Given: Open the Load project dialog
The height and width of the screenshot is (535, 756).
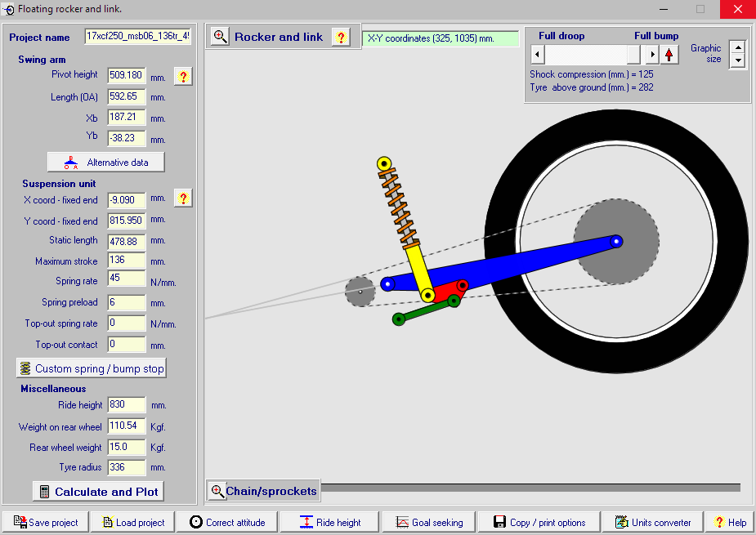Looking at the screenshot, I should pyautogui.click(x=135, y=522).
